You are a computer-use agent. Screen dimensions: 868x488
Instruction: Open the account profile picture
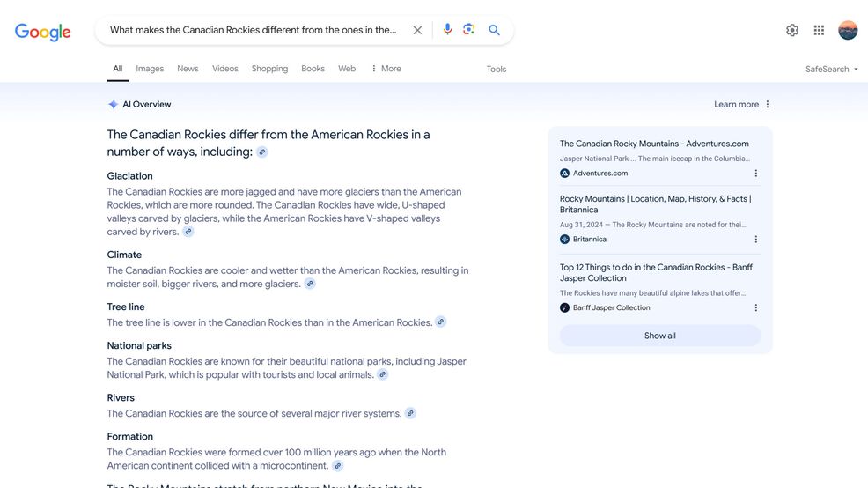848,30
